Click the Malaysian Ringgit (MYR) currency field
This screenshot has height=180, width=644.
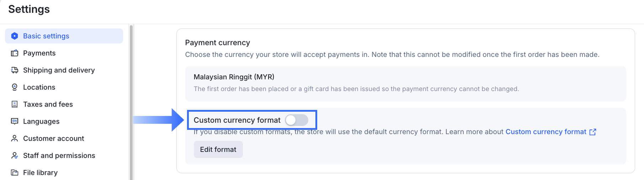tap(405, 83)
